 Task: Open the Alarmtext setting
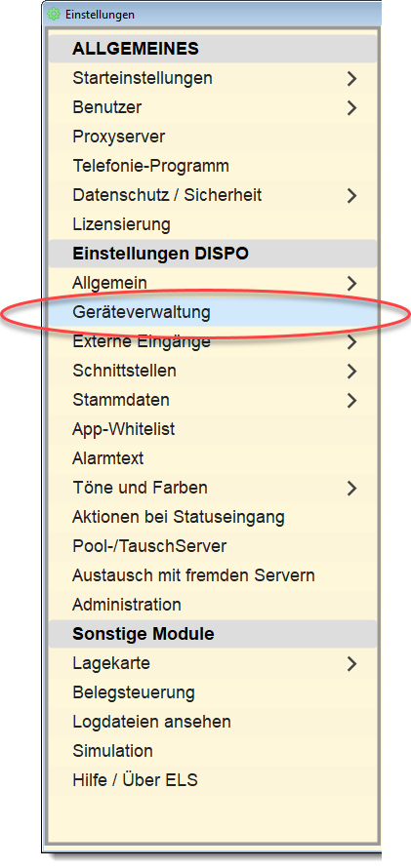pyautogui.click(x=213, y=458)
